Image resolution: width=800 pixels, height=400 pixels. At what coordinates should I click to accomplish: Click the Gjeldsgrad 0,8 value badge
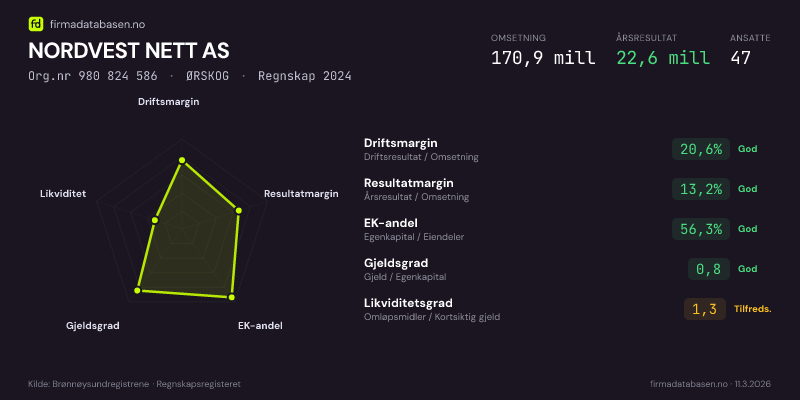[708, 269]
